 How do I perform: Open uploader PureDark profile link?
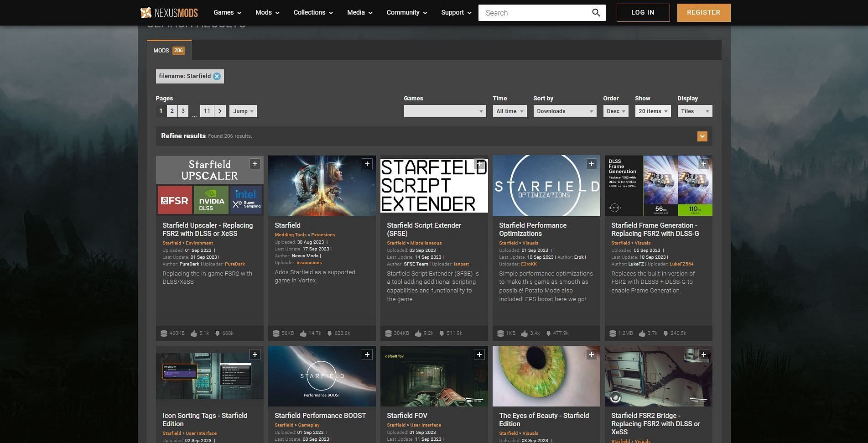pos(235,264)
